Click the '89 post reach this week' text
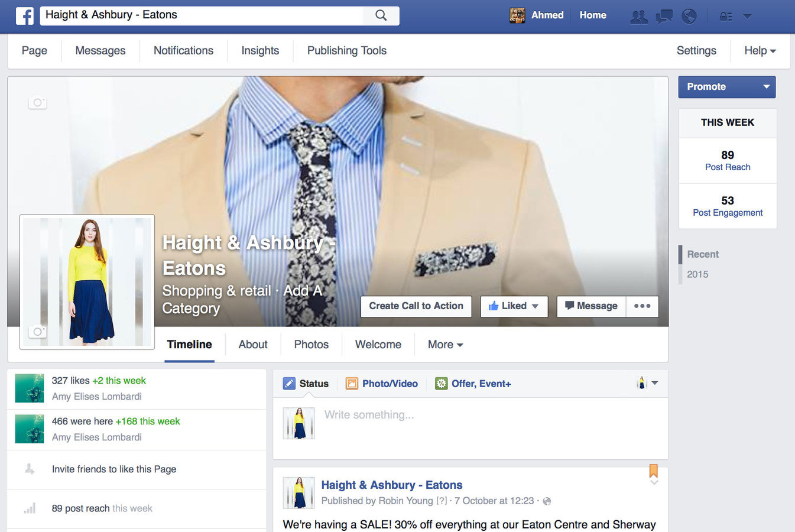 click(102, 508)
